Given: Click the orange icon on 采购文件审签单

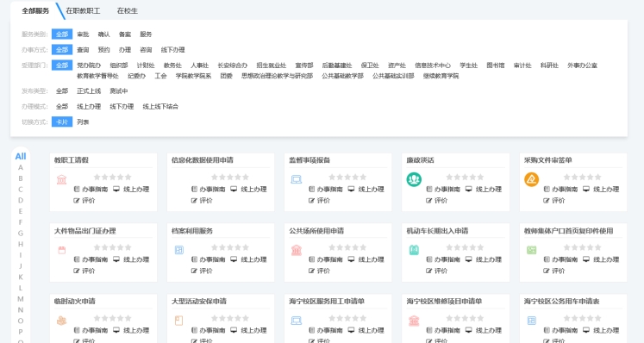Looking at the screenshot, I should (x=531, y=179).
